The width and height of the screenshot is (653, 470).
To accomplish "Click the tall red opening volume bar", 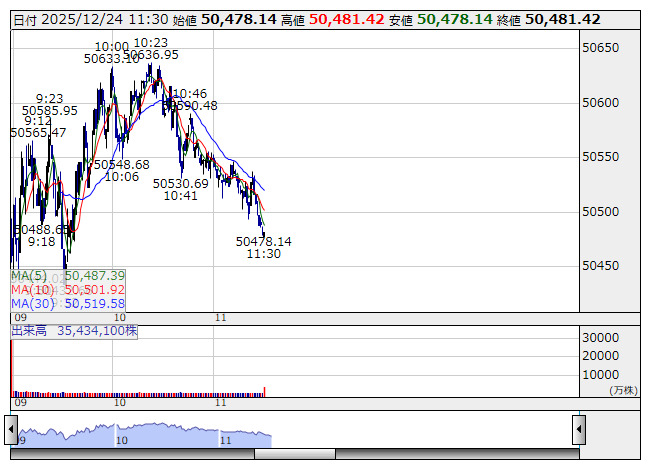I will 12,368.
